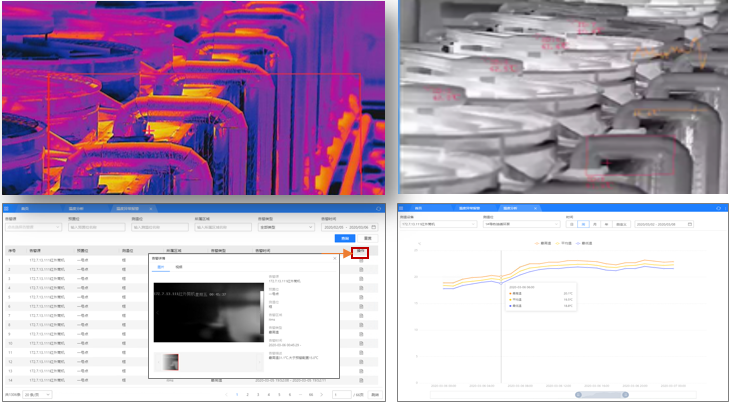Click the blue search button

[344, 238]
